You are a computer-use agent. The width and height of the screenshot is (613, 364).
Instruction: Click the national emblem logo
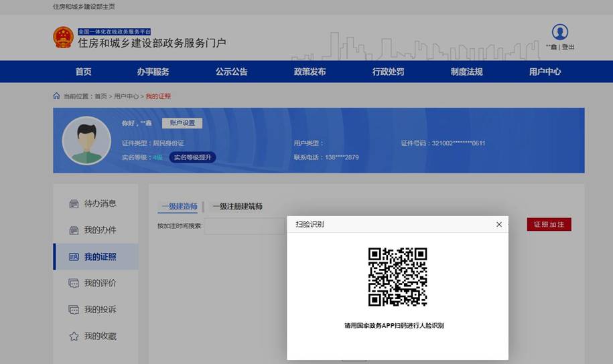point(63,37)
